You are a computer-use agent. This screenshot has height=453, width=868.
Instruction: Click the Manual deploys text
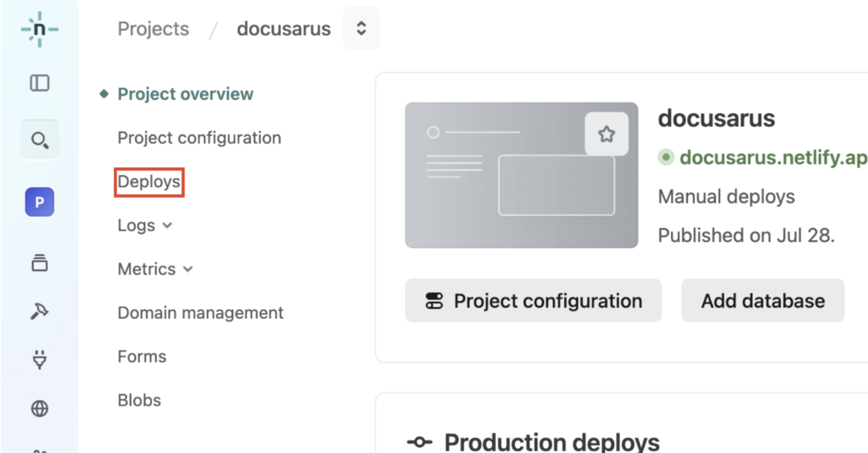(726, 196)
